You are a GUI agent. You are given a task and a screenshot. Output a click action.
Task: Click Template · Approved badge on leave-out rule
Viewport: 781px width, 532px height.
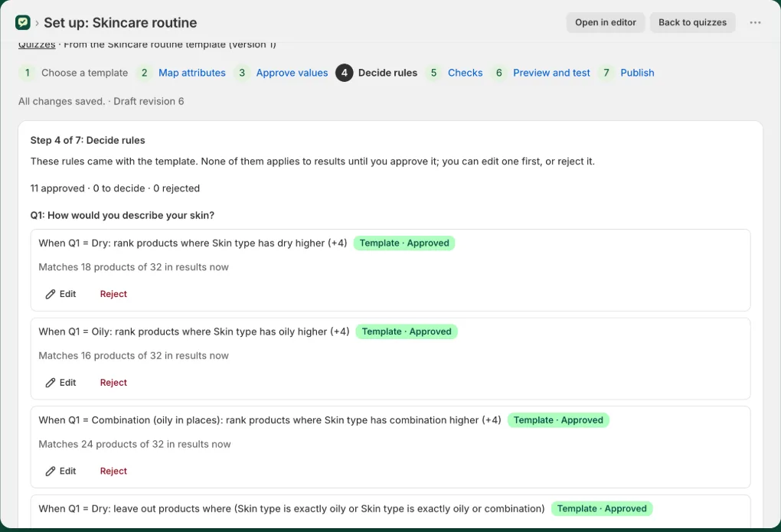[x=602, y=508]
